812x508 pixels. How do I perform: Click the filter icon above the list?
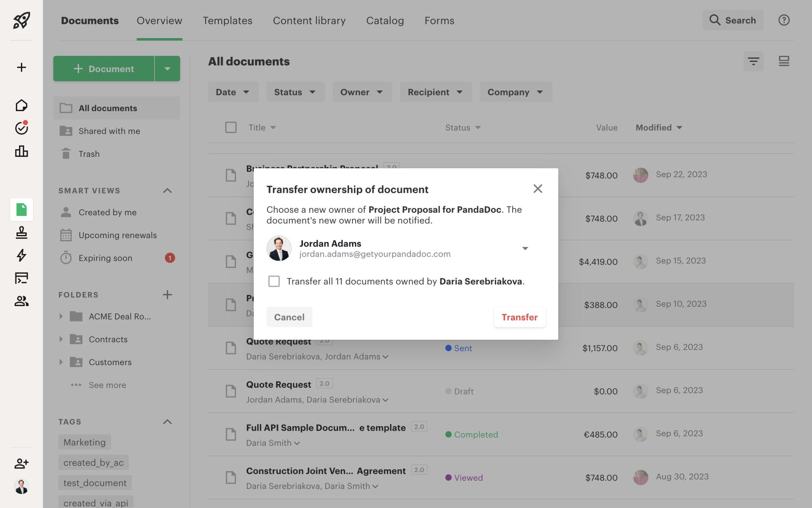pos(753,62)
